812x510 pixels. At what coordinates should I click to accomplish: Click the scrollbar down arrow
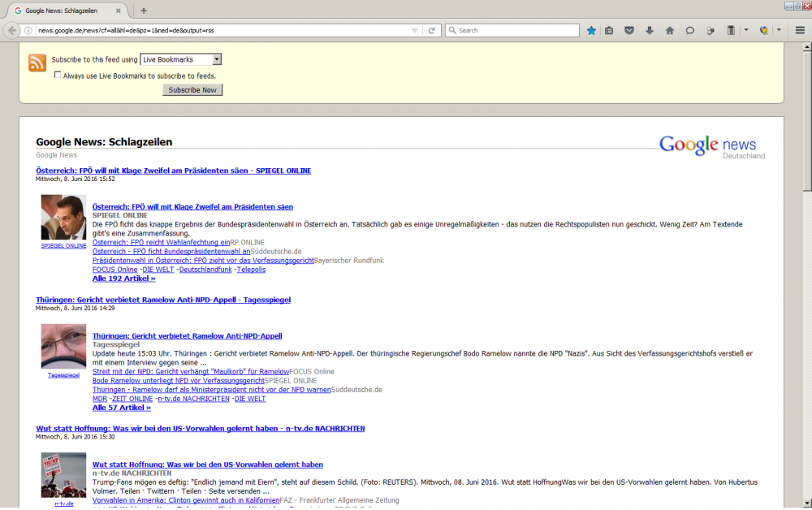(807, 504)
